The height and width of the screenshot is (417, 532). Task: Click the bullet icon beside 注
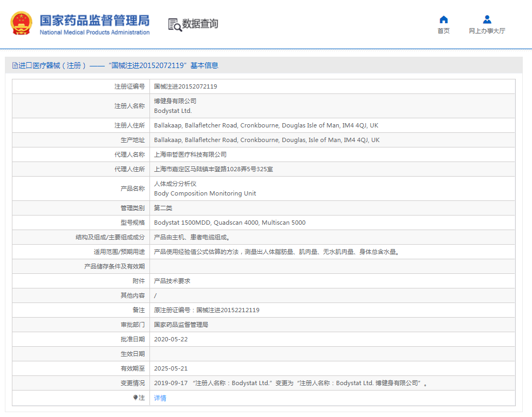(x=135, y=398)
